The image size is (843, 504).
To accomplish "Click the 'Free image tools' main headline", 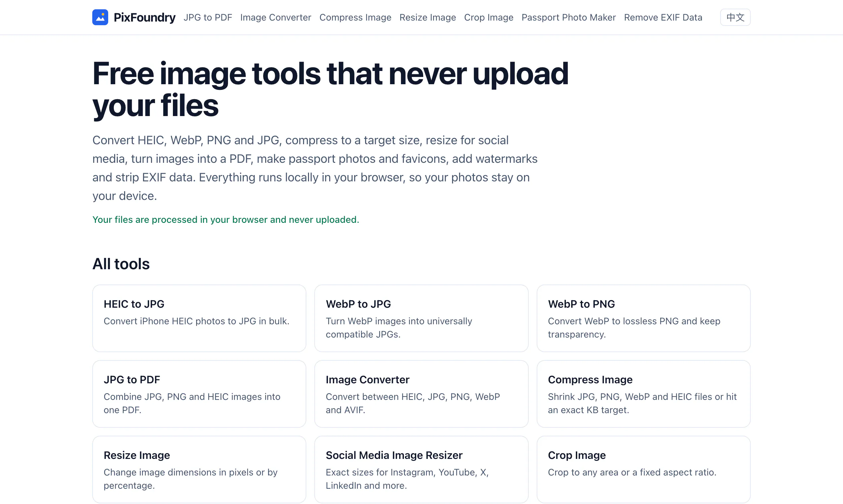I will coord(330,89).
